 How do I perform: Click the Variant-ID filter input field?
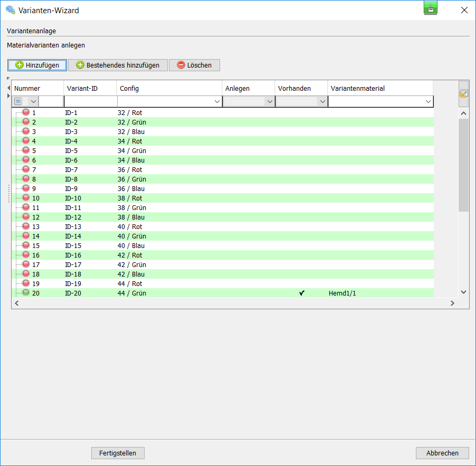[90, 101]
